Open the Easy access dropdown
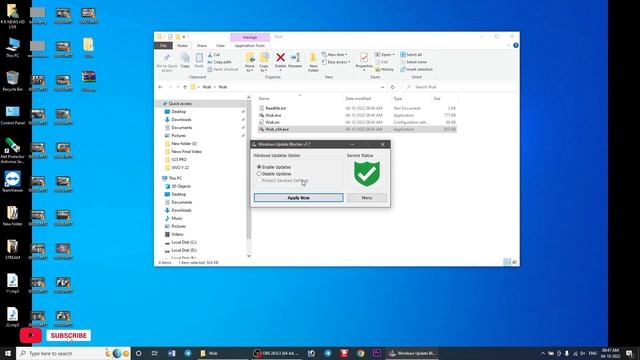The width and height of the screenshot is (640, 360). tap(336, 62)
